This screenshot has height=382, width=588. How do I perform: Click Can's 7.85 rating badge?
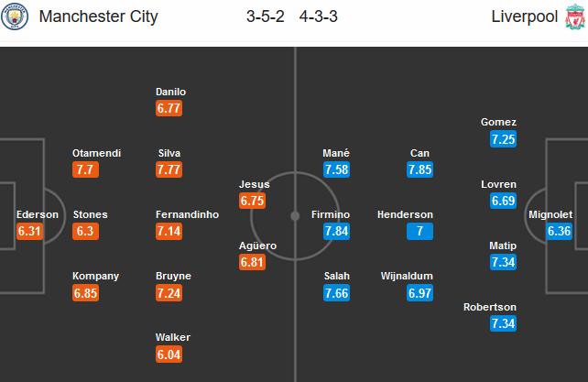(x=419, y=169)
